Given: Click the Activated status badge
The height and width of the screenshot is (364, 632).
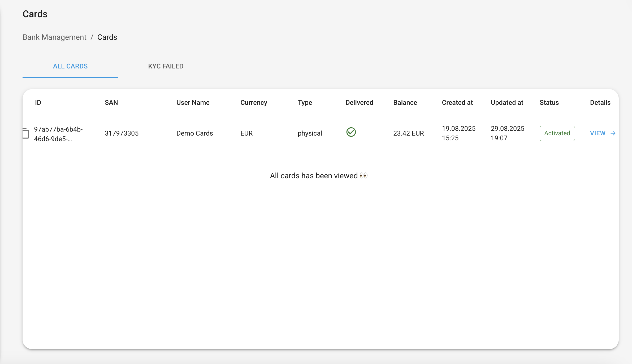Looking at the screenshot, I should (557, 133).
